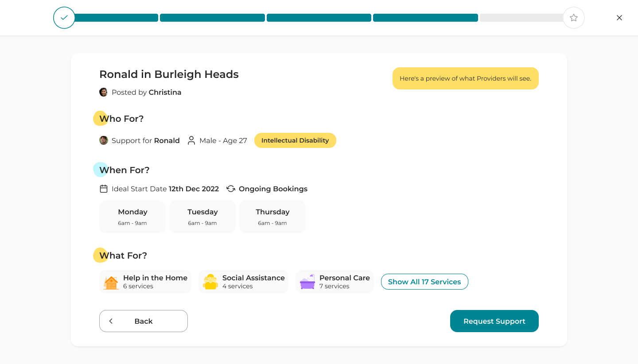Select the Monday 6am - 9am slot
Screen dimensions: 638x364
pyautogui.click(x=132, y=217)
